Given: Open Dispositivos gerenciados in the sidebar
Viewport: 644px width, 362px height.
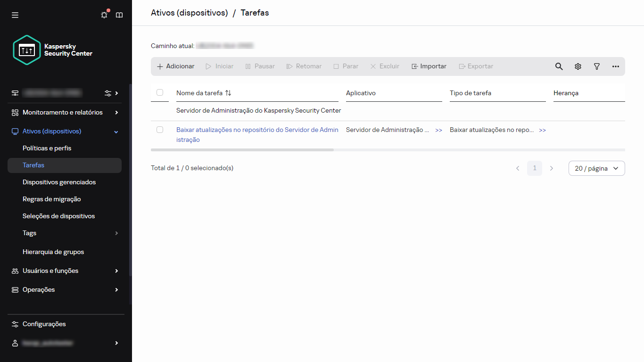Looking at the screenshot, I should click(59, 182).
